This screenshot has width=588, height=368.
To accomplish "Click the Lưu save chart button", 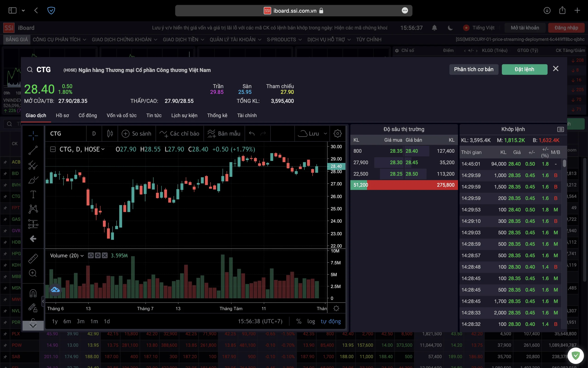I will click(x=308, y=133).
